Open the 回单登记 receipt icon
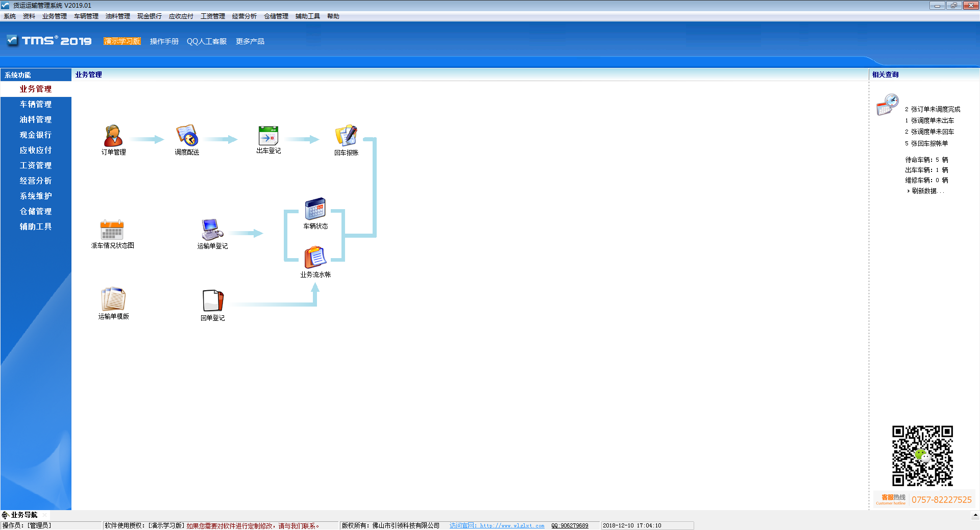980x530 pixels. [213, 300]
